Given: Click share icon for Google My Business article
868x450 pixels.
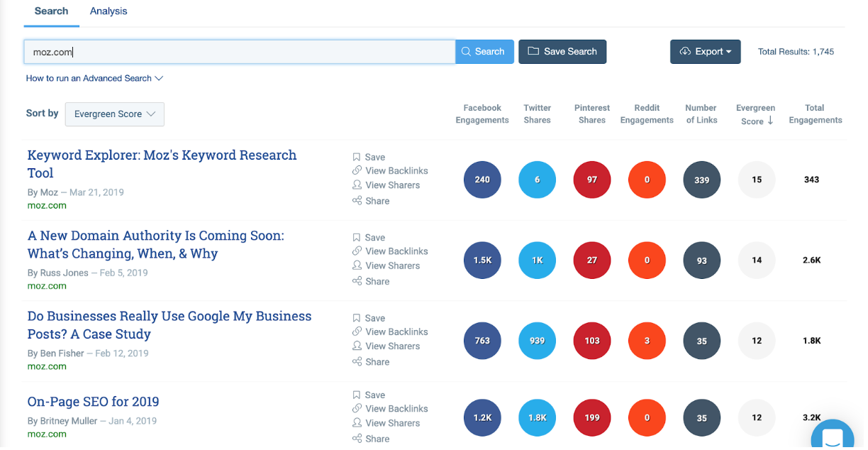Looking at the screenshot, I should (357, 362).
